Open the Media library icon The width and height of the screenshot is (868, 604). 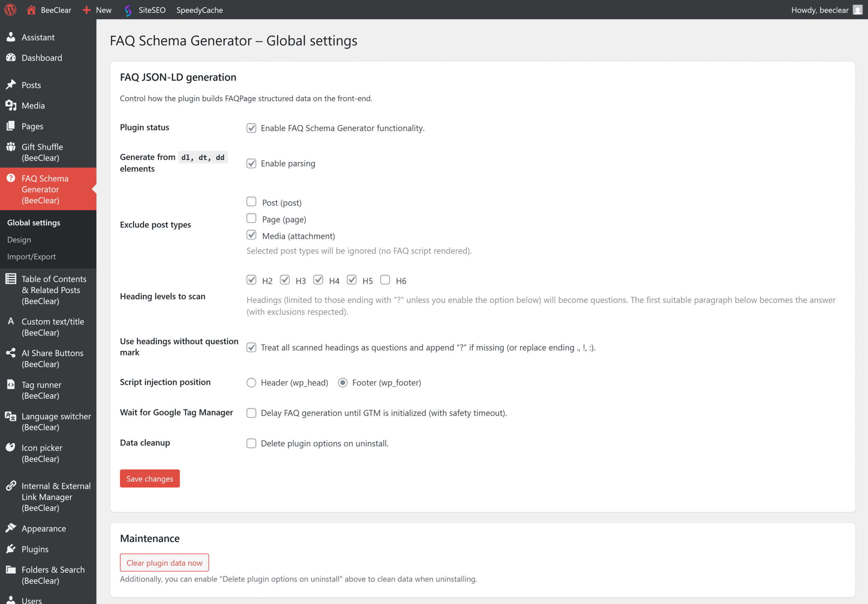(x=11, y=105)
